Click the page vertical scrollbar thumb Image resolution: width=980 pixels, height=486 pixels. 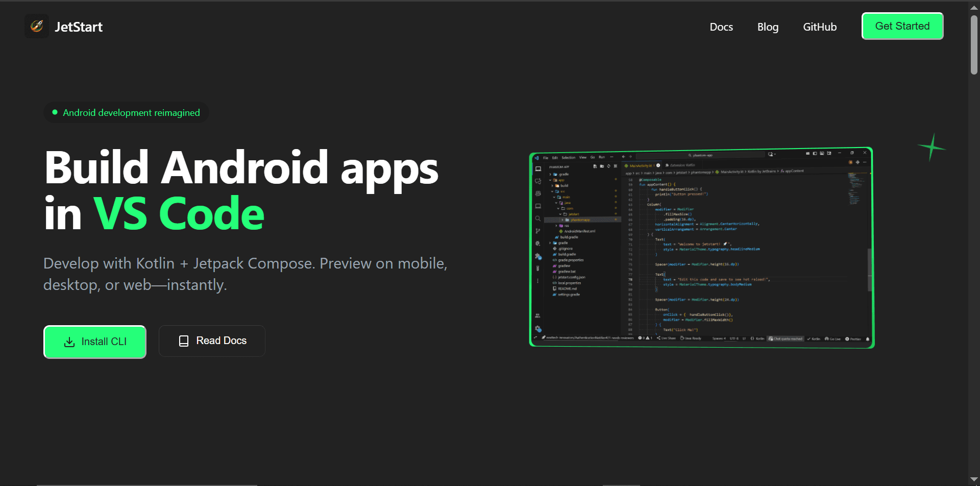coord(974,45)
